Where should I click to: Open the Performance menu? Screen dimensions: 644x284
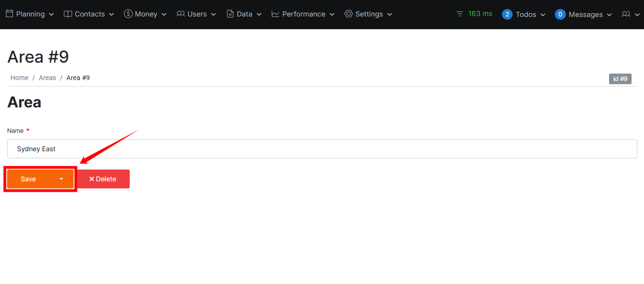pos(303,14)
